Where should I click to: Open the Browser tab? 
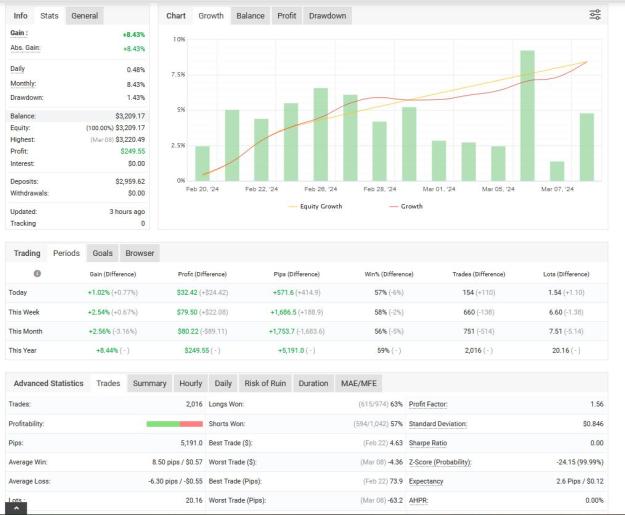[140, 253]
